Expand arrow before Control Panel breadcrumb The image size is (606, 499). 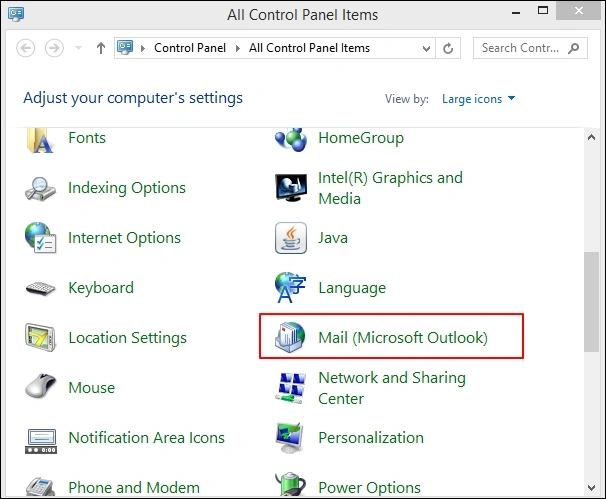pyautogui.click(x=143, y=48)
